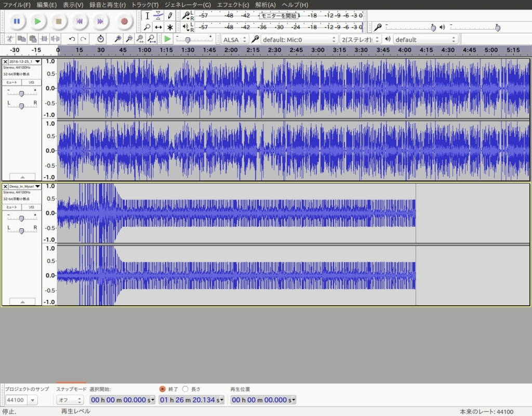The width and height of the screenshot is (532, 416).
Task: Select the 終了 radio button
Action: pyautogui.click(x=162, y=389)
